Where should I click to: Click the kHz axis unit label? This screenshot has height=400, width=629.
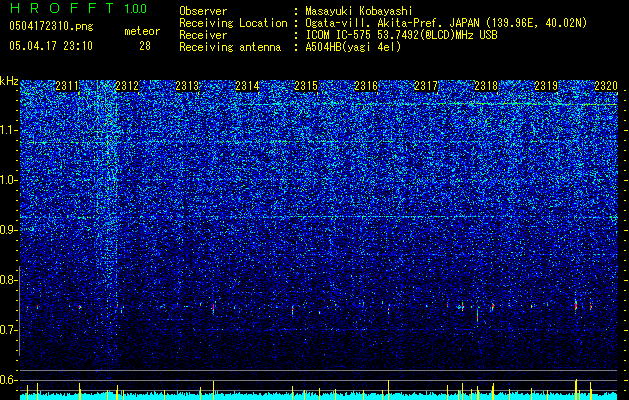[9, 81]
